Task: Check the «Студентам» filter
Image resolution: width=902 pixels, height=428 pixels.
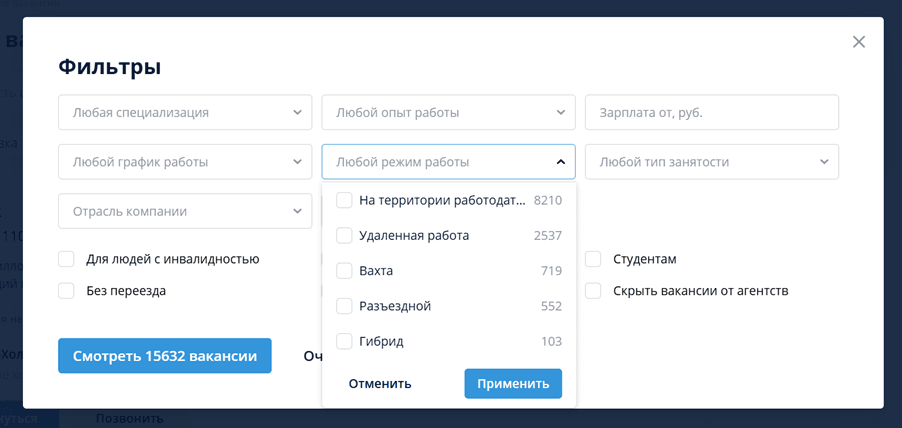Action: (593, 259)
